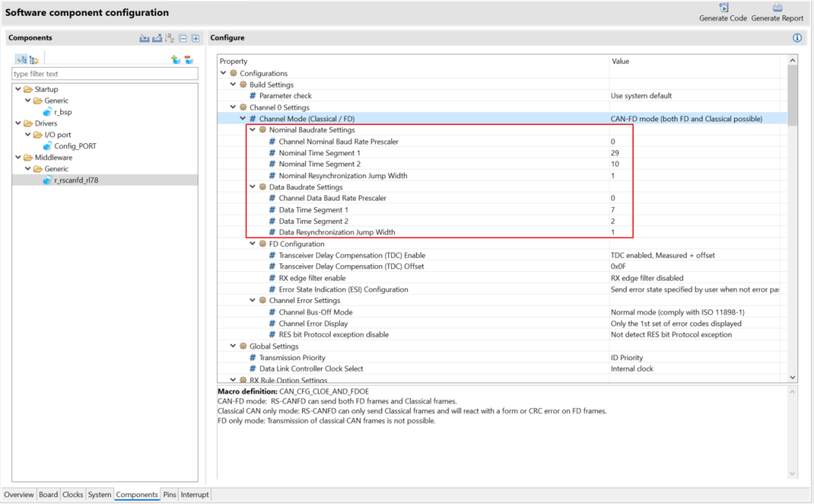Switch to the System tab
Viewport: 814px width, 504px height.
coord(99,495)
